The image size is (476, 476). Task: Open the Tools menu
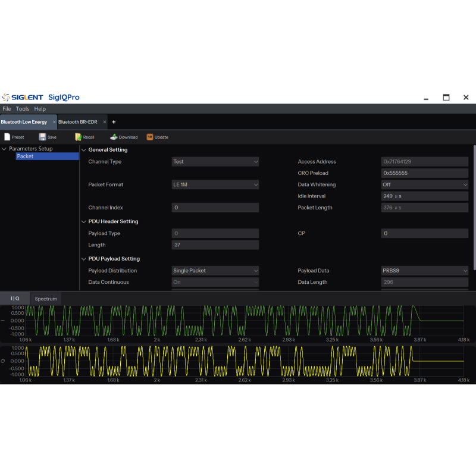pos(23,109)
